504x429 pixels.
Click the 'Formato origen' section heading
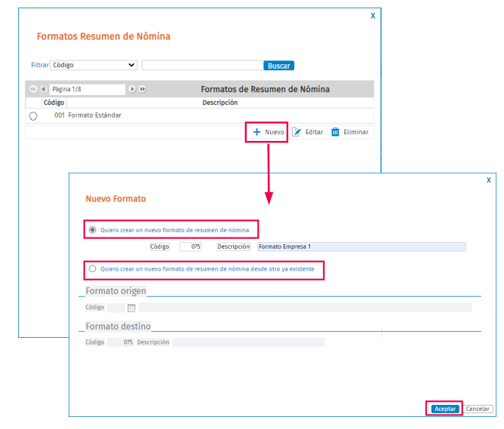(115, 291)
